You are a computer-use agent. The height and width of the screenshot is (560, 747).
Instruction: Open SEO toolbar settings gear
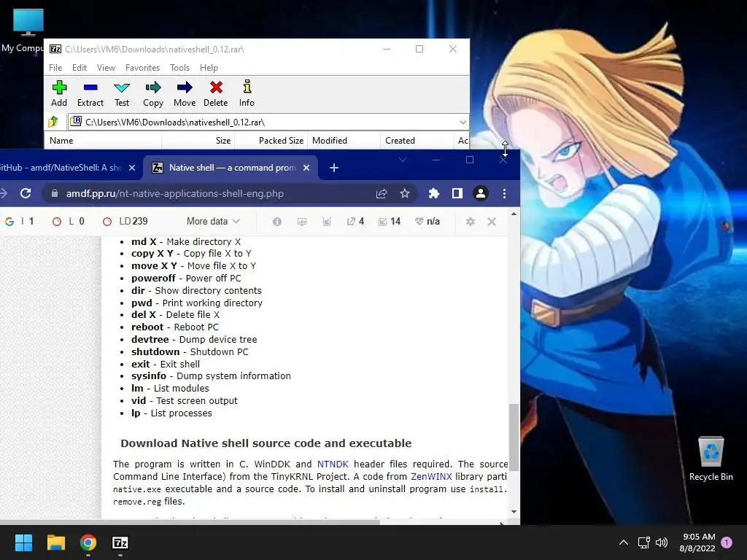[471, 222]
